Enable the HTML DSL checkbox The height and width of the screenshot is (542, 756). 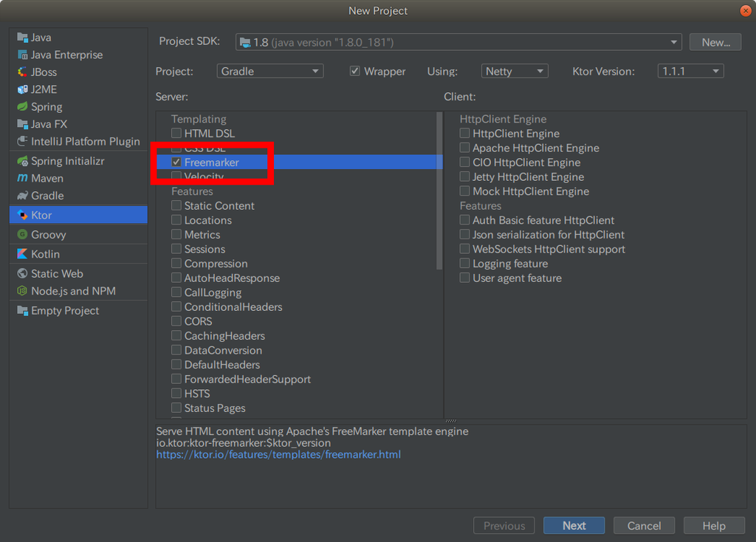coord(176,133)
